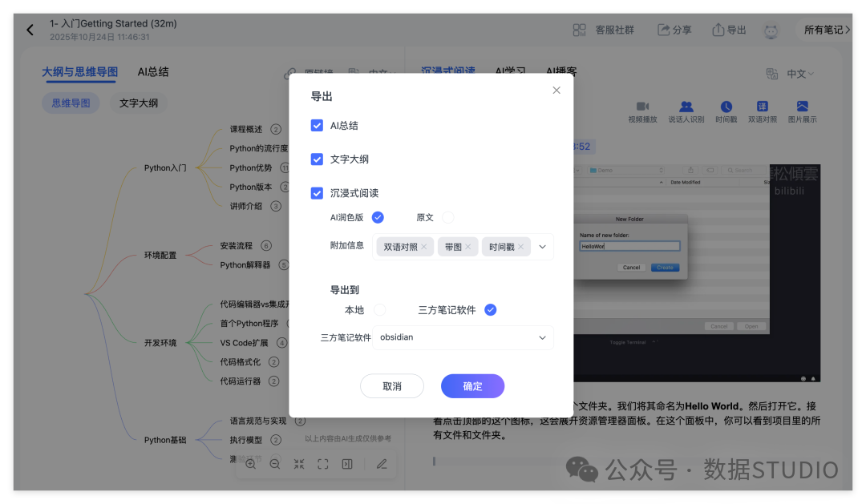Uncheck the AI总结 checkbox in the export dialog
The image size is (866, 504).
(317, 125)
